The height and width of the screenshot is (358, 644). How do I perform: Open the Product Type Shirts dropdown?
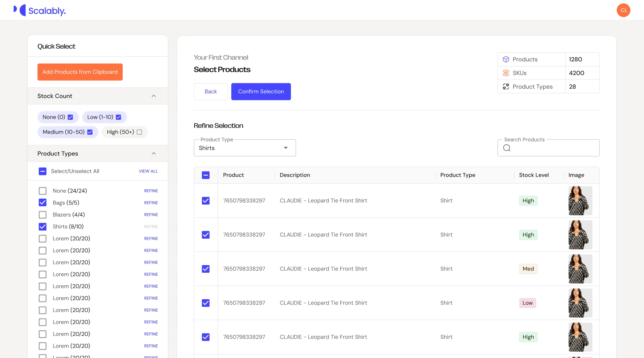(244, 148)
